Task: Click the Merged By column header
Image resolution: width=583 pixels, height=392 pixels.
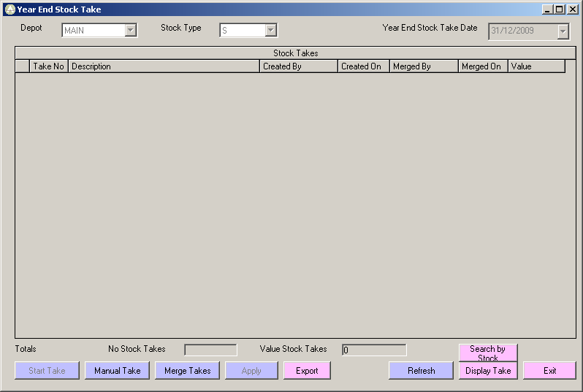Action: 424,66
